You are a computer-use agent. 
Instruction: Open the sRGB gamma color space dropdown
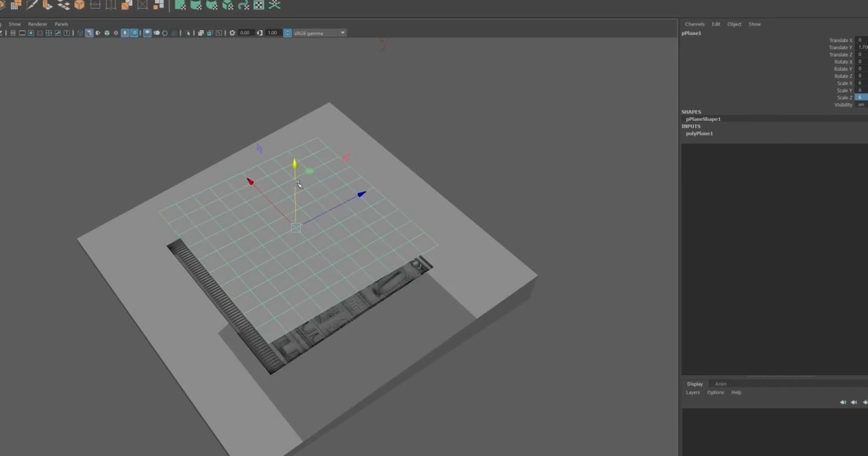coord(319,33)
